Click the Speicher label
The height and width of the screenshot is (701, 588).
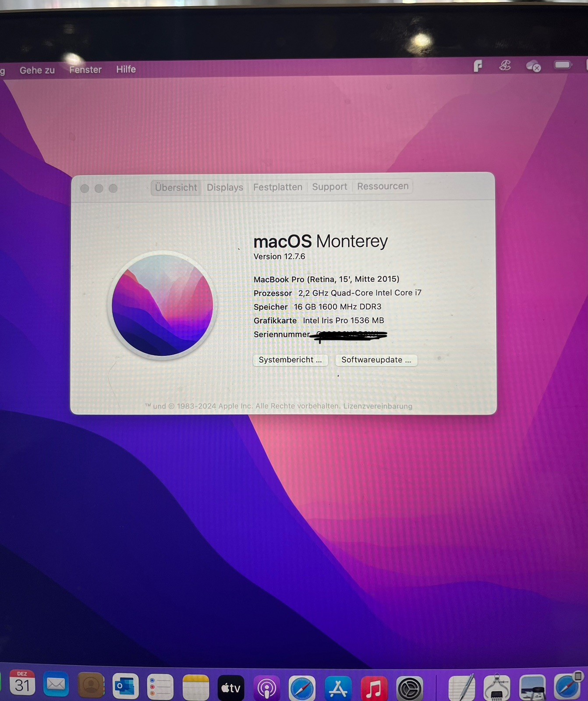pos(270,307)
